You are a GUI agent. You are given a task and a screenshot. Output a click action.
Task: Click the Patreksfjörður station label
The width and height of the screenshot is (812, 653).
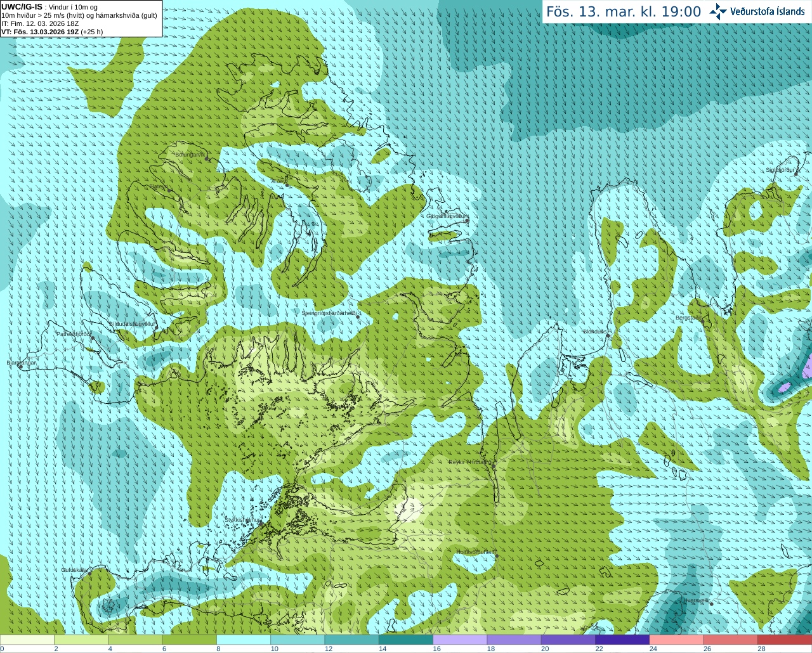pos(74,333)
